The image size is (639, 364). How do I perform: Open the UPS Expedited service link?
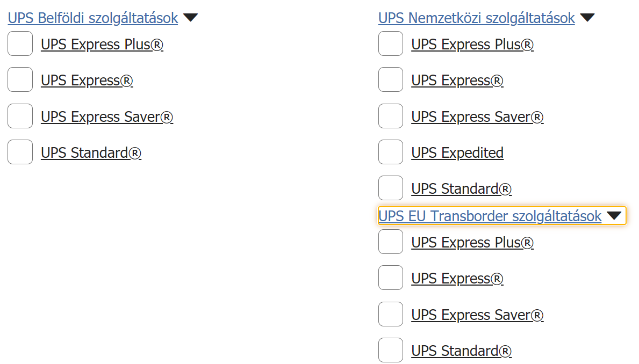[457, 153]
